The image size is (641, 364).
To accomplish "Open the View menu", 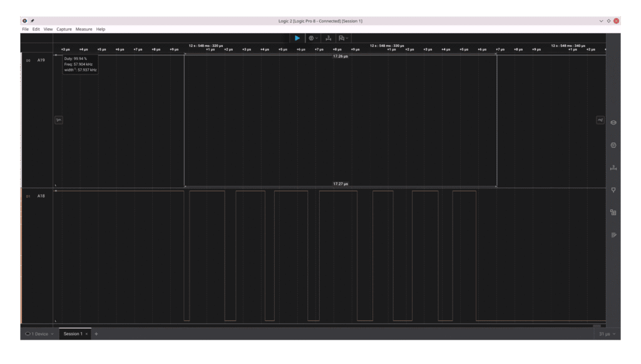I will coord(48,29).
